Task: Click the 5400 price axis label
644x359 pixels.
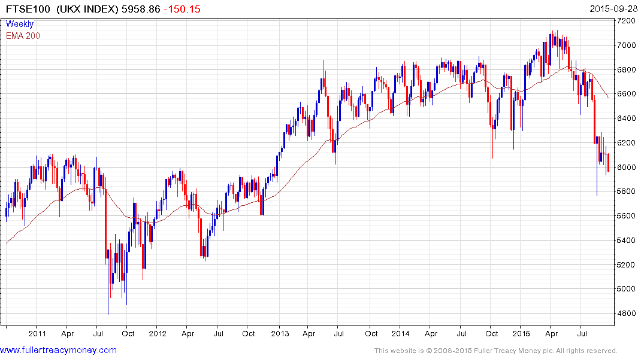Action: pyautogui.click(x=627, y=240)
